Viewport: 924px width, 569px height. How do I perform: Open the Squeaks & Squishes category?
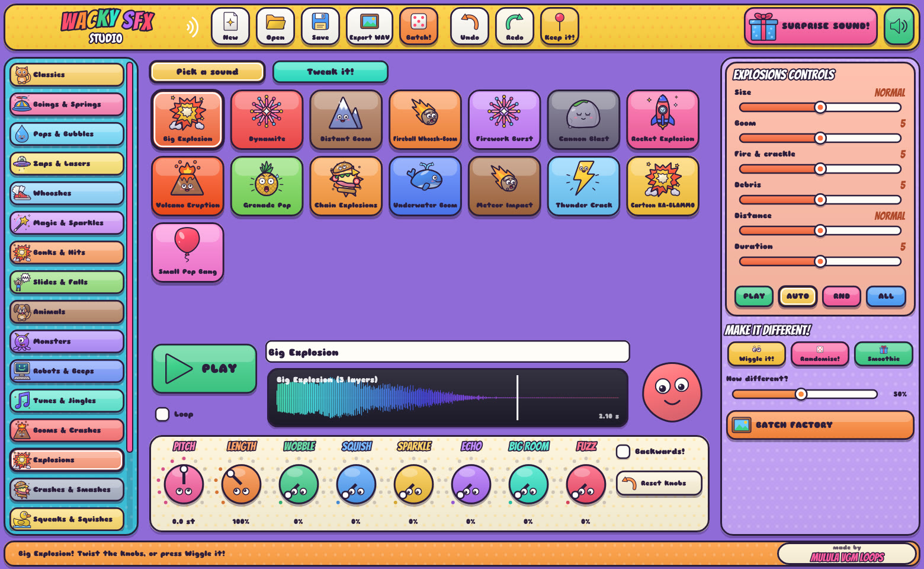tap(67, 519)
